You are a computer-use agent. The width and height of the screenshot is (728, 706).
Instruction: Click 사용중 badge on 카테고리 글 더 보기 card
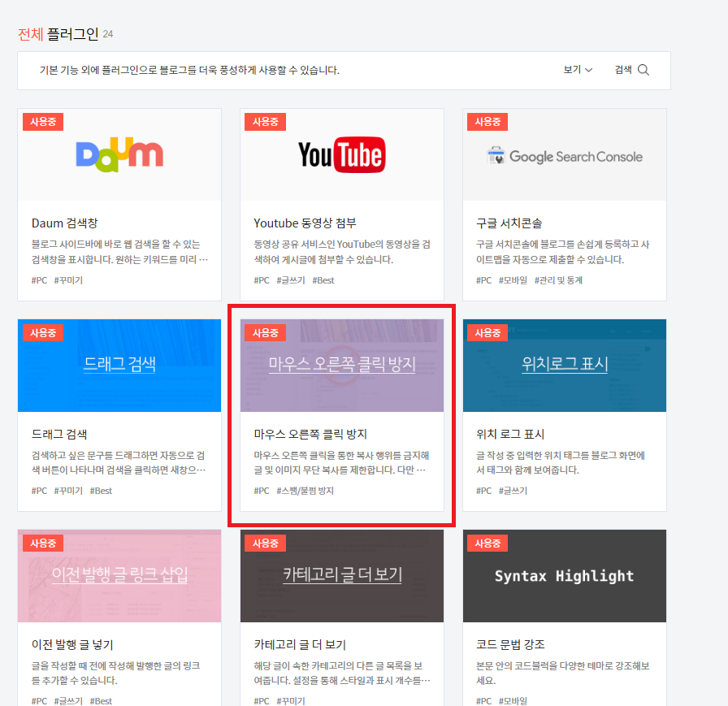pyautogui.click(x=265, y=543)
